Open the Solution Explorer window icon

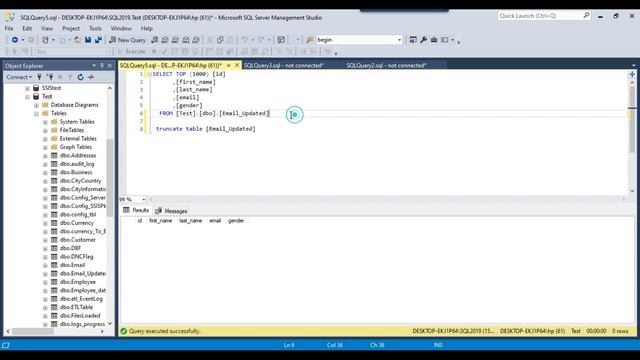pos(413,40)
